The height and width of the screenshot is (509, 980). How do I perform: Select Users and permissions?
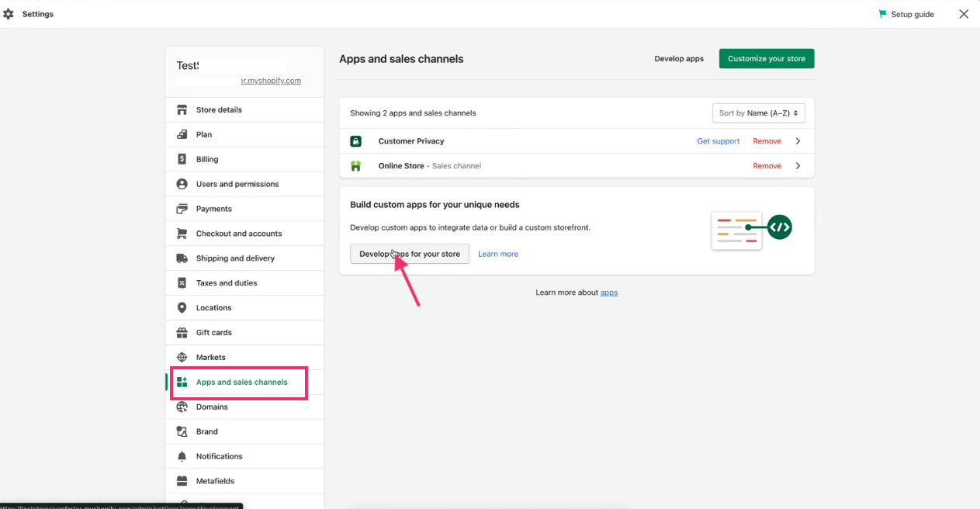tap(244, 184)
